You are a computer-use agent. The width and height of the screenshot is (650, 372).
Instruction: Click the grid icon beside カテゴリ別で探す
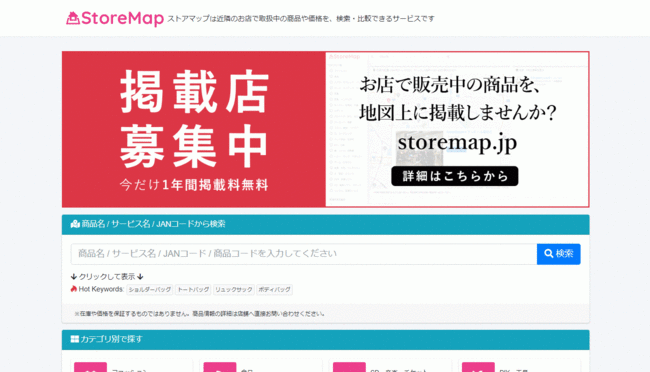click(75, 339)
